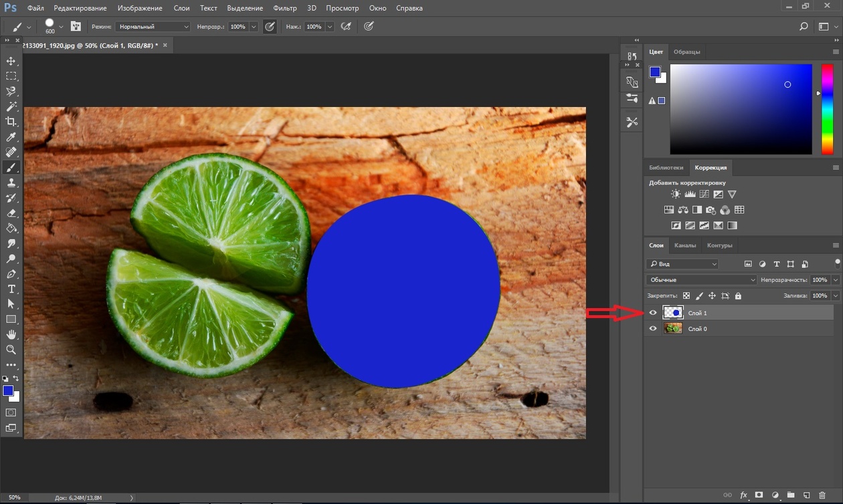The image size is (843, 504).
Task: Select the Hand tool
Action: tap(11, 334)
